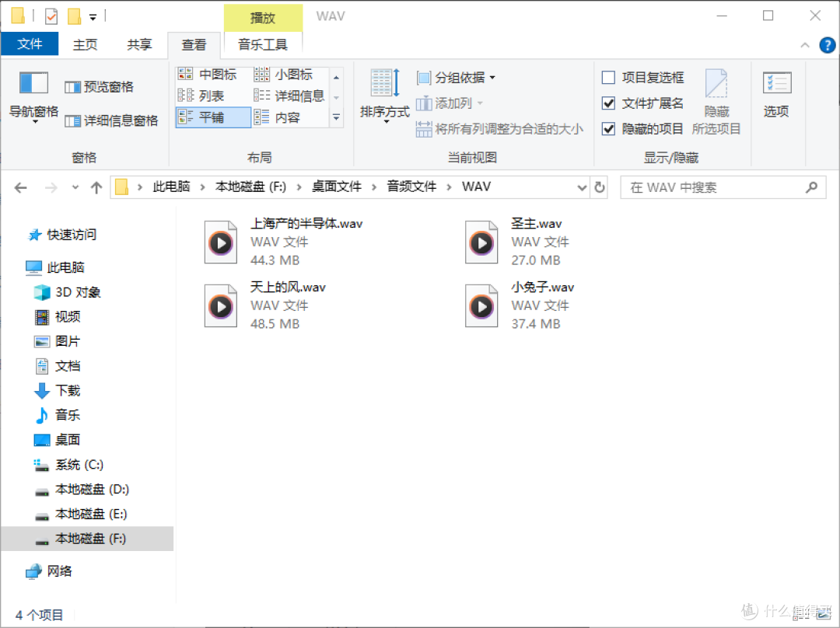Screen dimensions: 840x628
Task: Open Help via question mark icon
Action: point(827,46)
